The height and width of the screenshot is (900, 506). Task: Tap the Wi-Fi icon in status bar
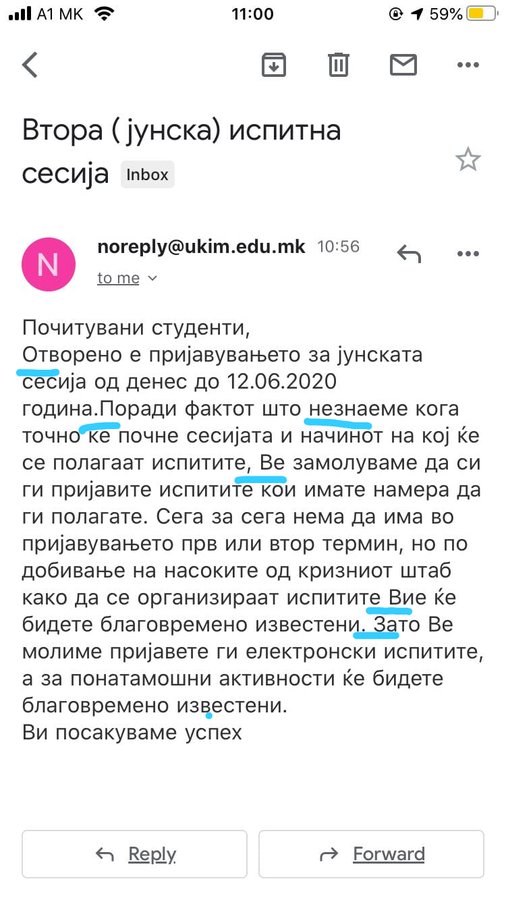(x=104, y=14)
